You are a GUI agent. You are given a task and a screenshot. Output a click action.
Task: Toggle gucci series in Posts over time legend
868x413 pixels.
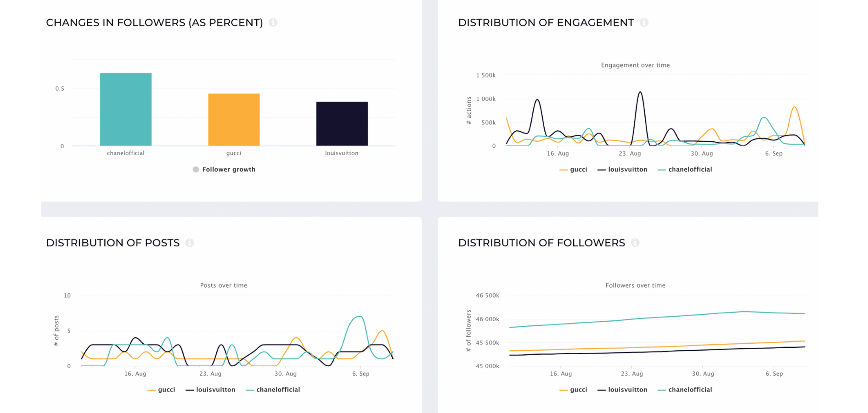161,390
